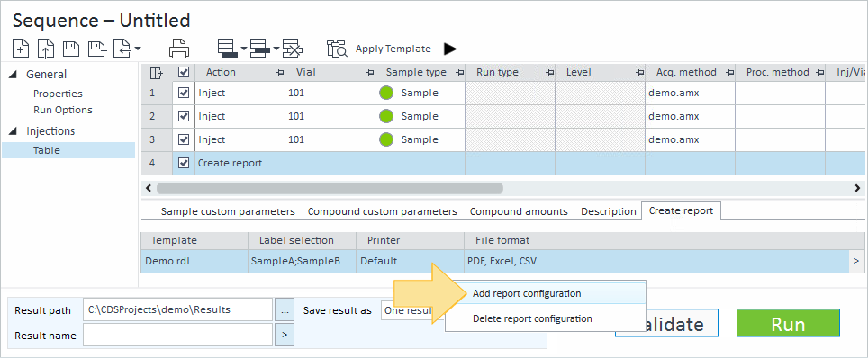Screen dimensions: 868x358
Task: Click the printer icon
Action: 179,49
